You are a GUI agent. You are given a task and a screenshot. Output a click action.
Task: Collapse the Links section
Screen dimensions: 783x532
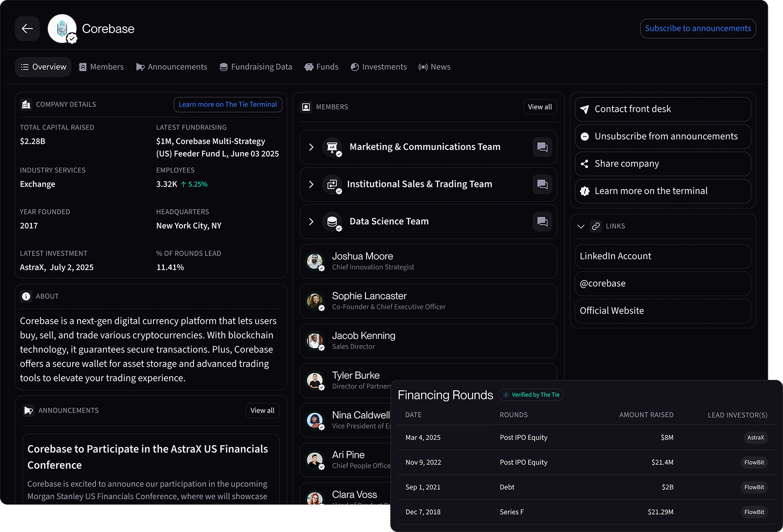(581, 226)
